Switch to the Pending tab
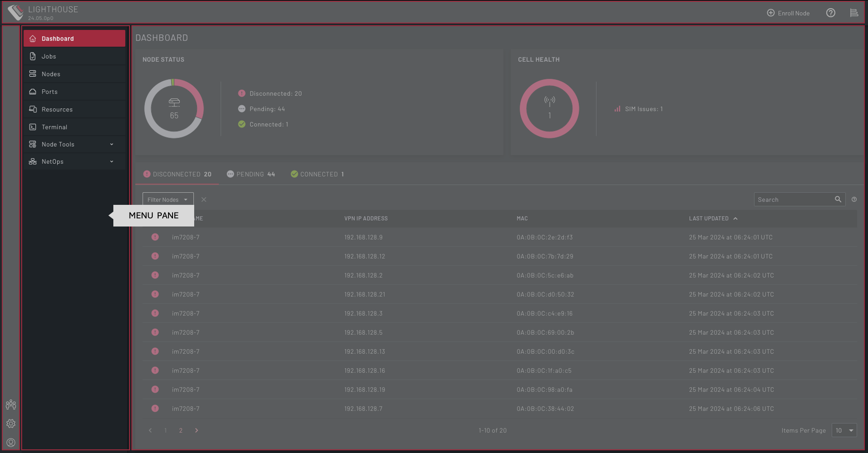This screenshot has height=453, width=868. [x=251, y=174]
